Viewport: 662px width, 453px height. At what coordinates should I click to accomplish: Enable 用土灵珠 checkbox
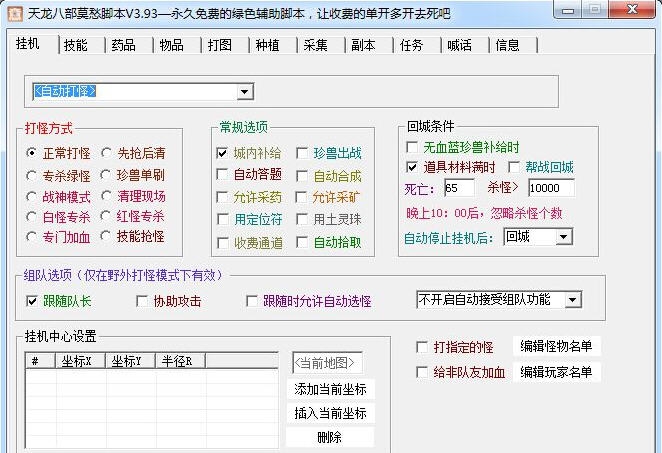click(302, 219)
